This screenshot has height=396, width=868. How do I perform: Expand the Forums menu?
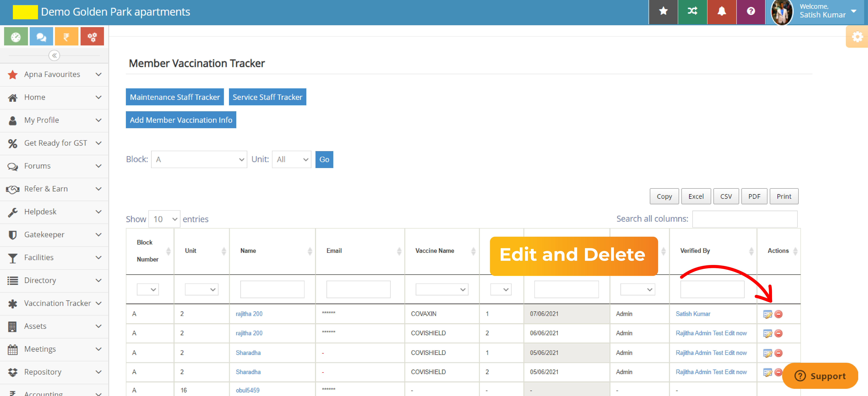point(54,166)
